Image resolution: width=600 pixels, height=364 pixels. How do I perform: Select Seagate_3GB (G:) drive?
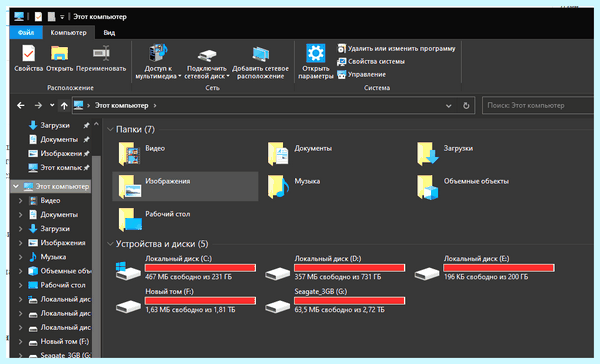point(334,301)
